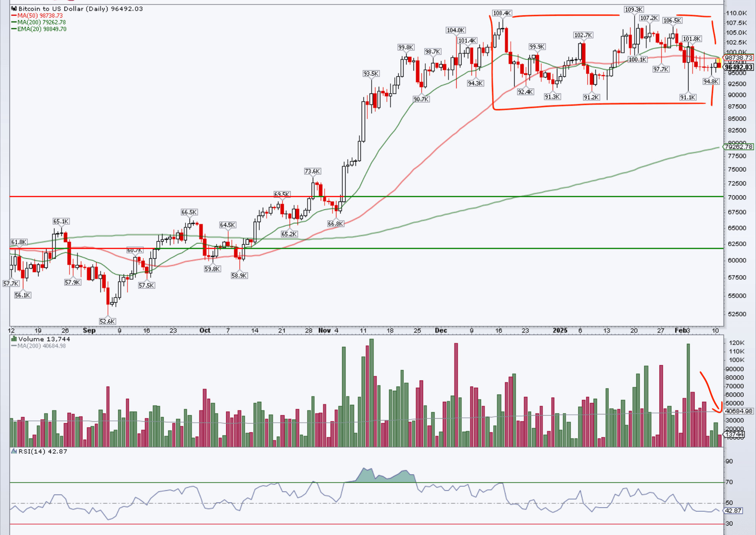
Task: Click the 57.5K low label
Action: [x=146, y=285]
